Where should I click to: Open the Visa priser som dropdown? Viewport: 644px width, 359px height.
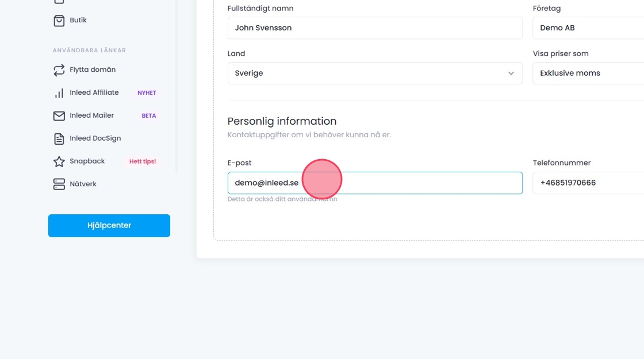[588, 74]
